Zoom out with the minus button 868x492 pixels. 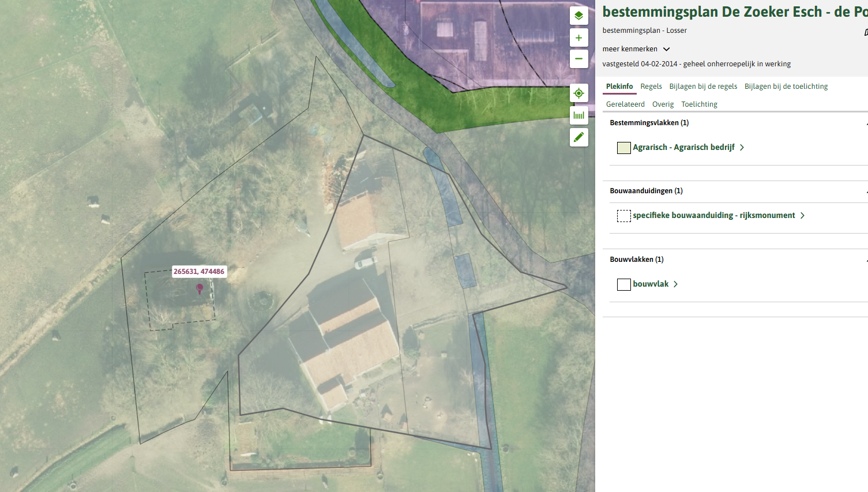[x=578, y=59]
